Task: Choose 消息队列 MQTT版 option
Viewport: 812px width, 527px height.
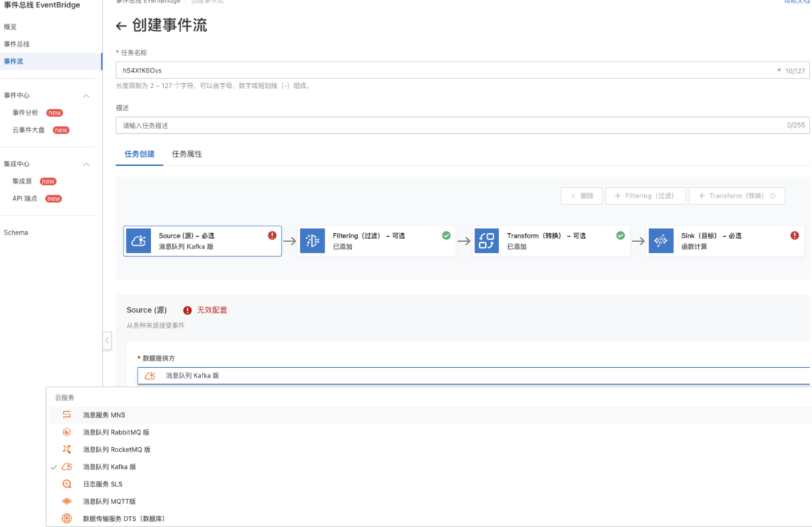Action: tap(429, 502)
